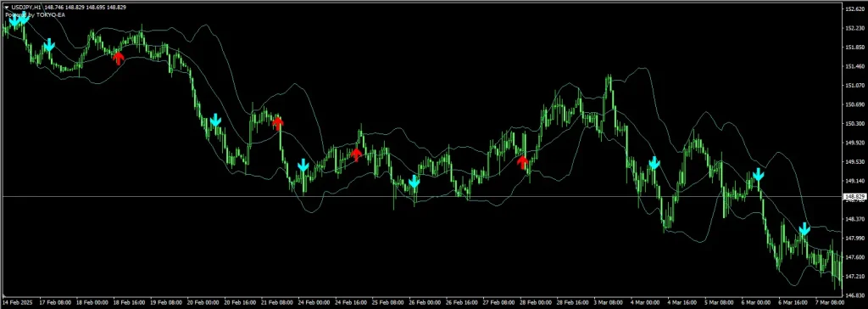Click the 24 Feb 16:00 time axis label
The image size is (868, 309).
point(352,303)
